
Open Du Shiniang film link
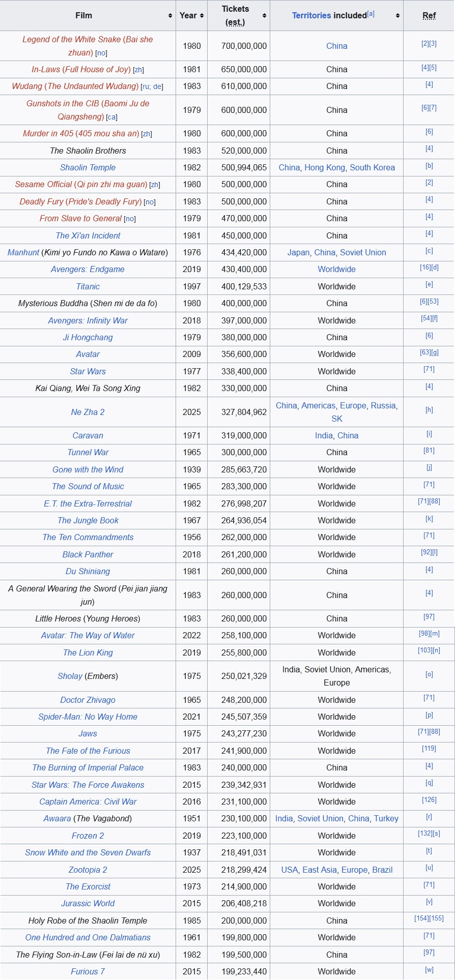pyautogui.click(x=88, y=571)
